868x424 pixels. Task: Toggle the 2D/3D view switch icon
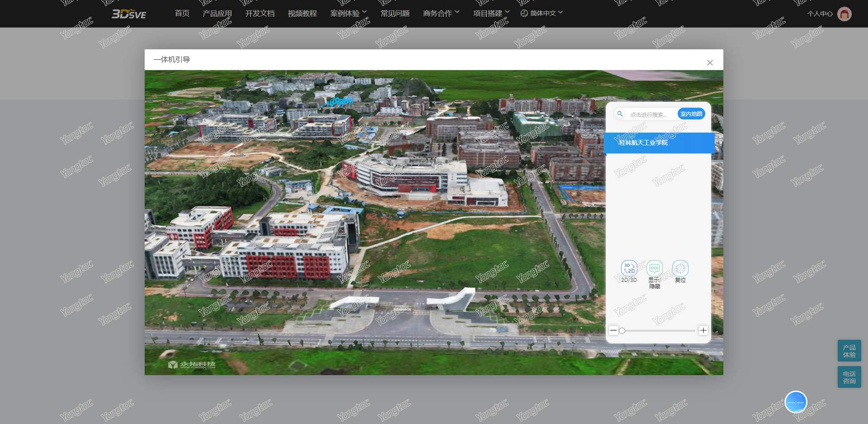click(629, 268)
